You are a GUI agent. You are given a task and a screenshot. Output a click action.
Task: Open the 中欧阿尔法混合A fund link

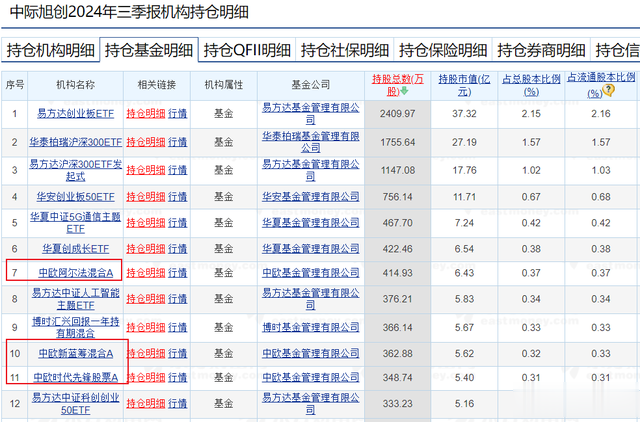tap(76, 273)
